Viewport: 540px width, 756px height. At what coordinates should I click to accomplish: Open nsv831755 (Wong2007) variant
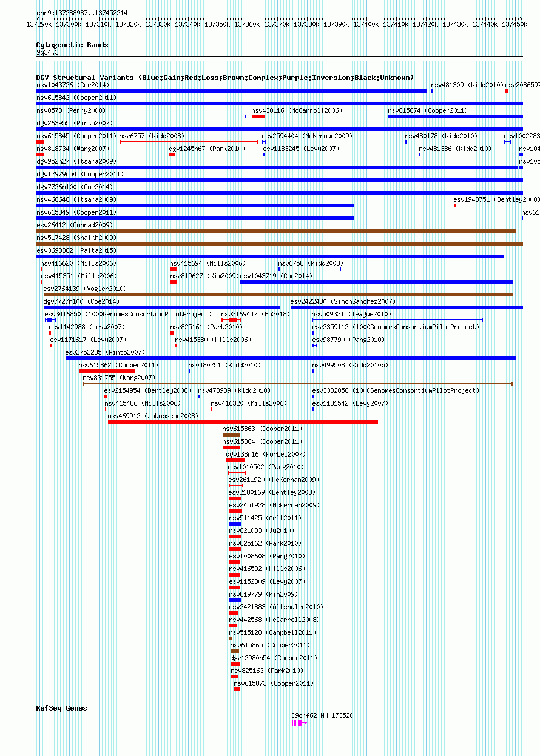[119, 378]
